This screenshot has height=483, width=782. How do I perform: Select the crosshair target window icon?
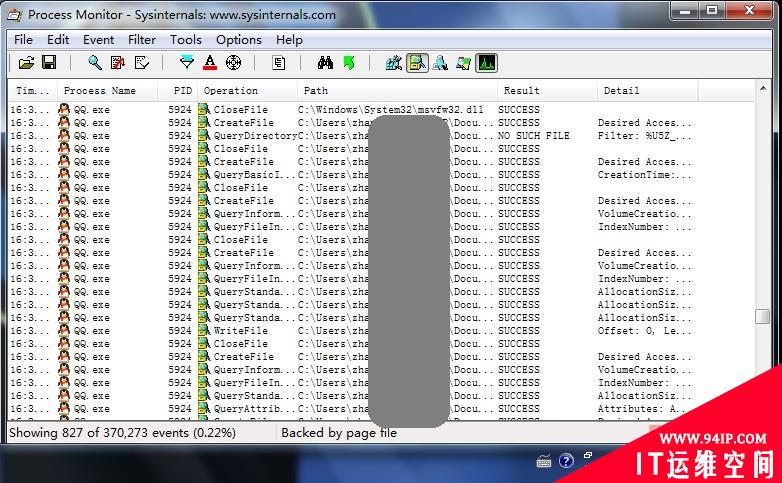[x=233, y=63]
